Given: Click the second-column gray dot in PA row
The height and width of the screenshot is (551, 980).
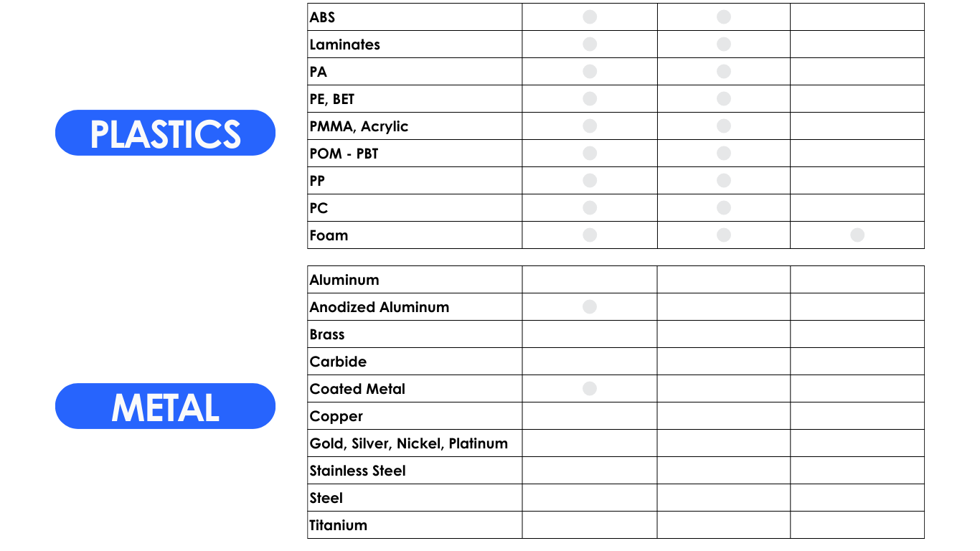Looking at the screenshot, I should pos(724,72).
